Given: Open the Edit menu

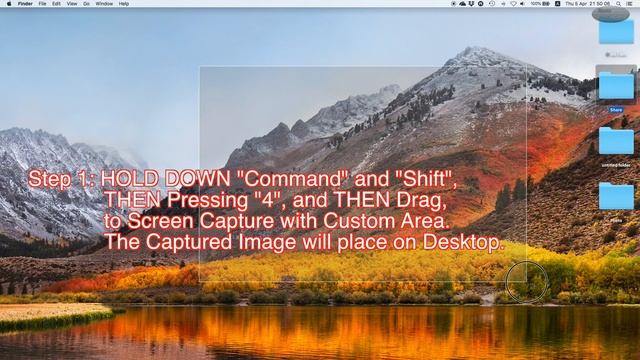Looking at the screenshot, I should 56,4.
